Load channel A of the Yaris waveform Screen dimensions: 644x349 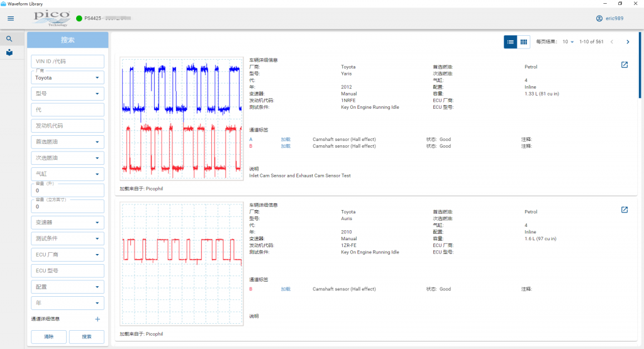(x=286, y=140)
